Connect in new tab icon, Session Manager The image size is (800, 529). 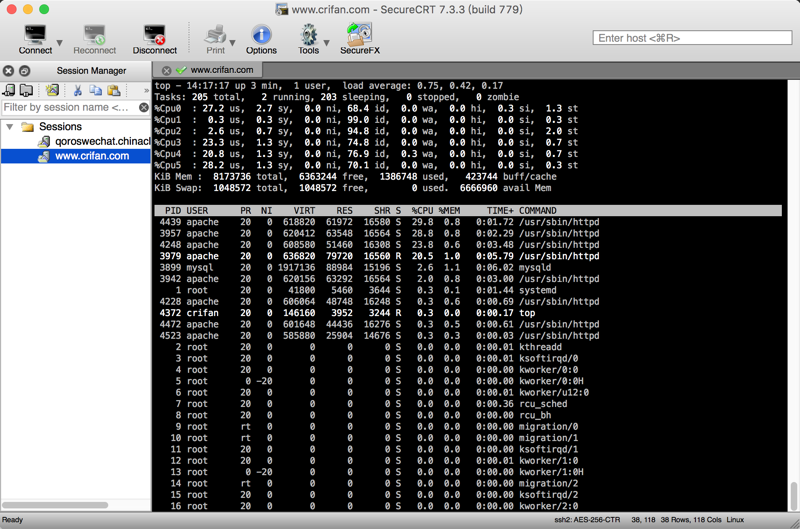point(26,90)
